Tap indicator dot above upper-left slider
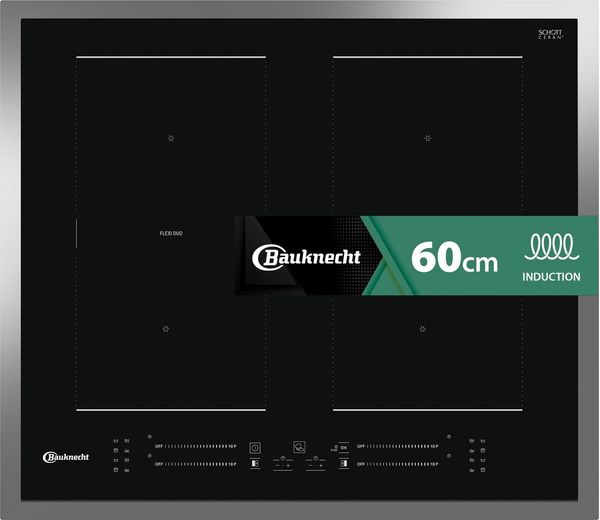Image resolution: width=600 pixels, height=520 pixels. pos(150,436)
